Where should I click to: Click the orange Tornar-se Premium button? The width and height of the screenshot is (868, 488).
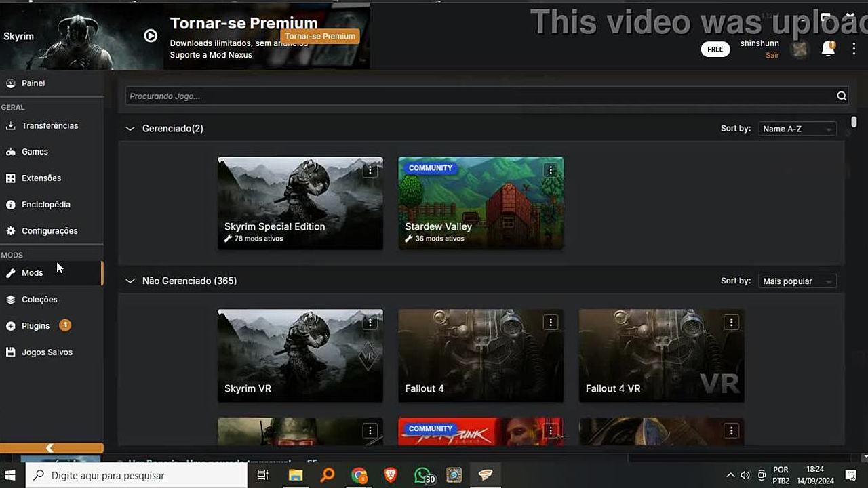(320, 36)
